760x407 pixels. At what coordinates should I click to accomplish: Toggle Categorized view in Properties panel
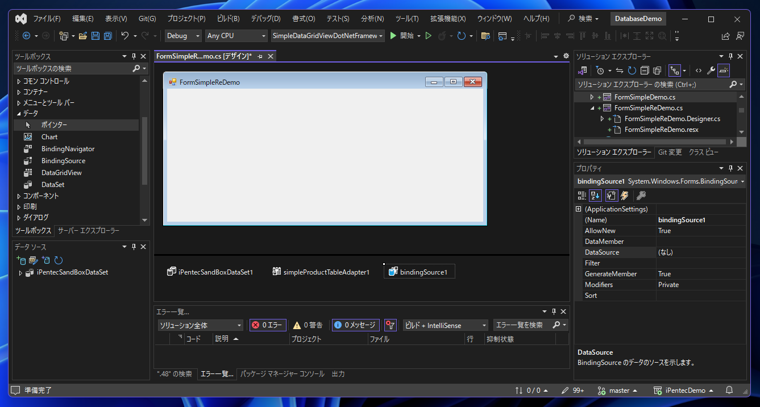[x=582, y=196]
